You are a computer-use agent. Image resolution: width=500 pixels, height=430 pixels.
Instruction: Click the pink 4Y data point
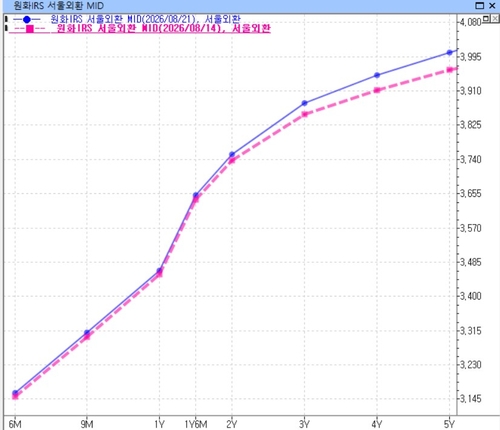(377, 90)
